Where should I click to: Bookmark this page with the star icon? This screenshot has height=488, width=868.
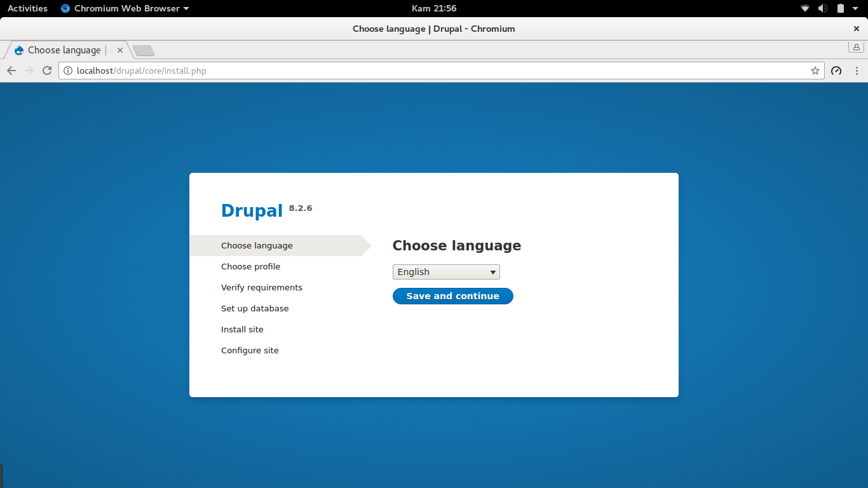pos(815,71)
